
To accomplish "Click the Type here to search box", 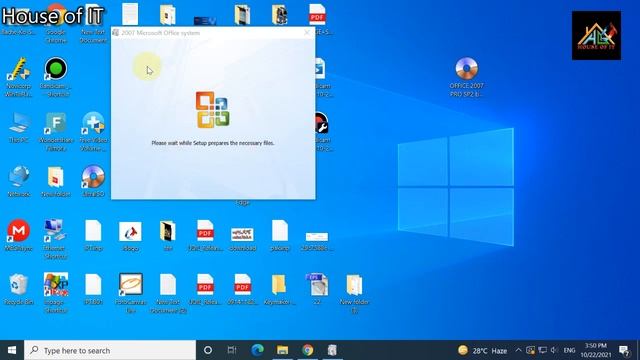I will pyautogui.click(x=110, y=350).
